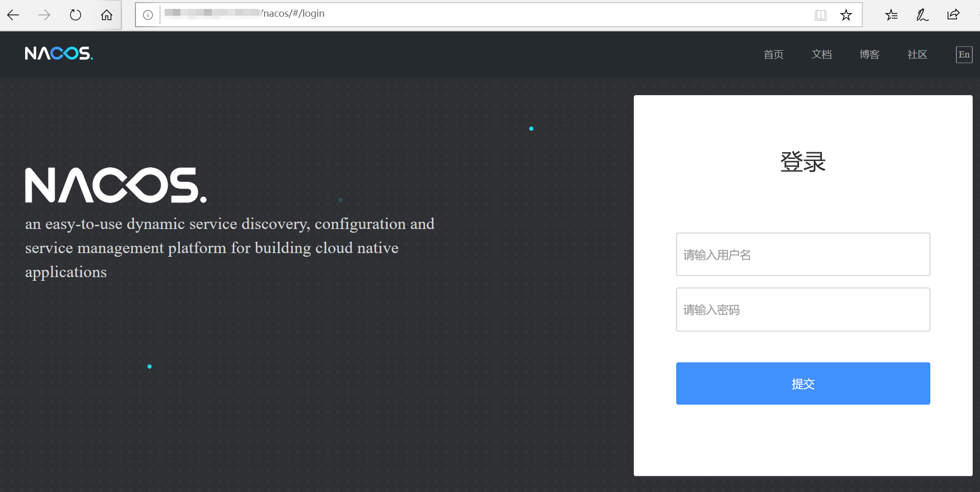Click the 登录 heading text
This screenshot has width=980, height=492.
[x=803, y=162]
